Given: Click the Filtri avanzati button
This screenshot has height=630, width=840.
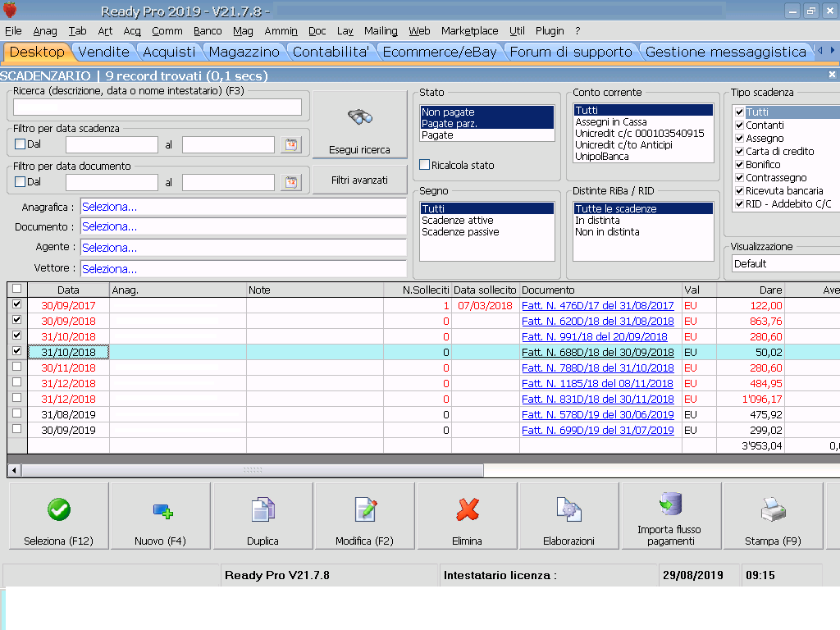Looking at the screenshot, I should pos(359,180).
